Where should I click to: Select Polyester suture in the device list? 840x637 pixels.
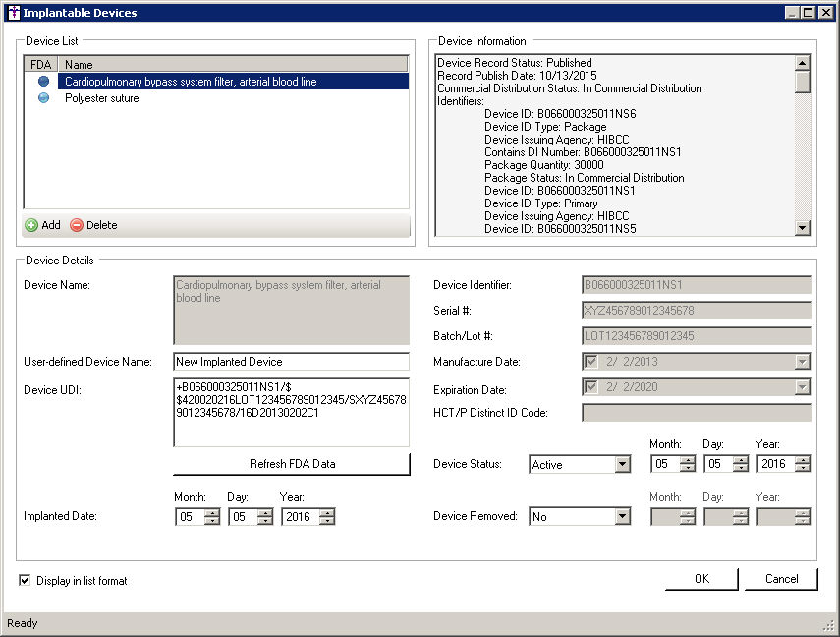point(102,98)
